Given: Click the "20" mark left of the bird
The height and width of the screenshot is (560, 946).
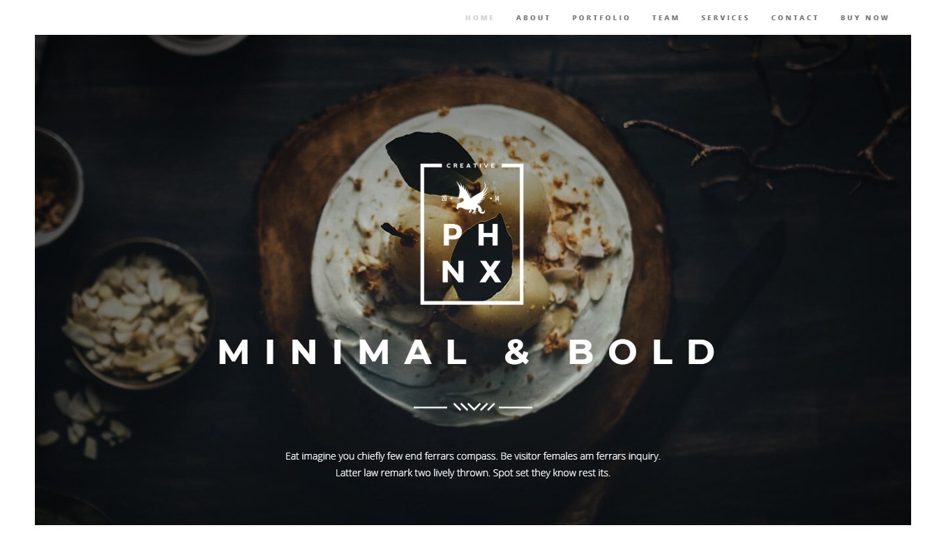Looking at the screenshot, I should click(x=445, y=199).
